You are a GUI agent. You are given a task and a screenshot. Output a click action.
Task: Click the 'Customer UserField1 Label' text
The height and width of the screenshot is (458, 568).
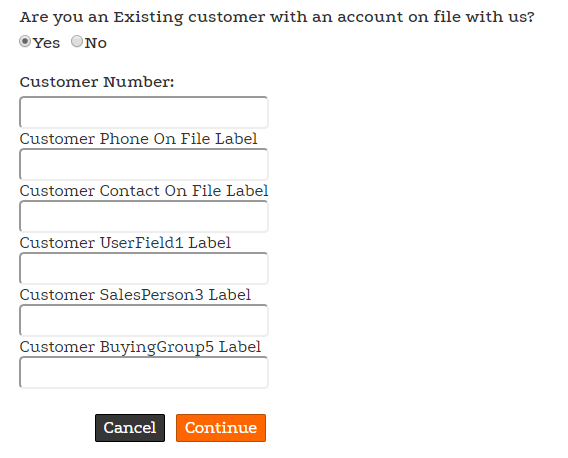click(x=125, y=243)
